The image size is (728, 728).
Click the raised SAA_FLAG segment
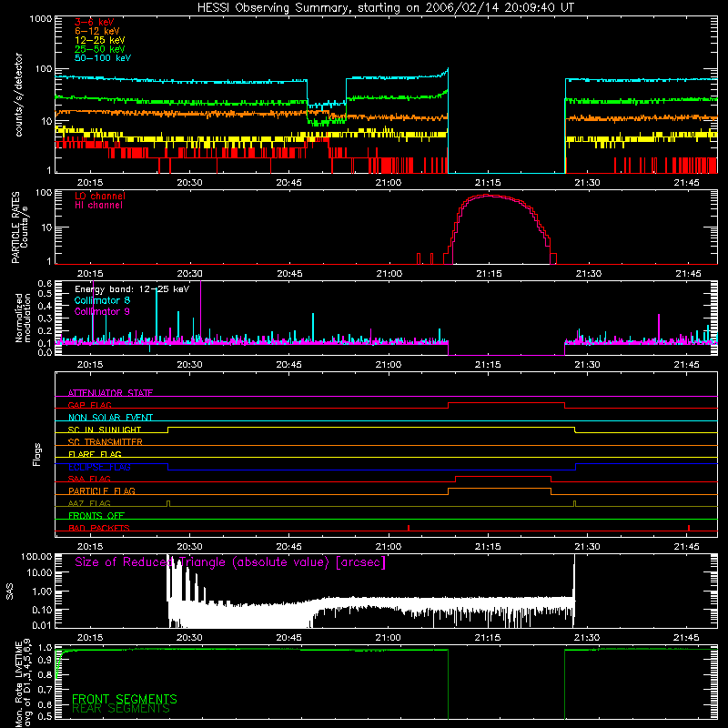(503, 477)
